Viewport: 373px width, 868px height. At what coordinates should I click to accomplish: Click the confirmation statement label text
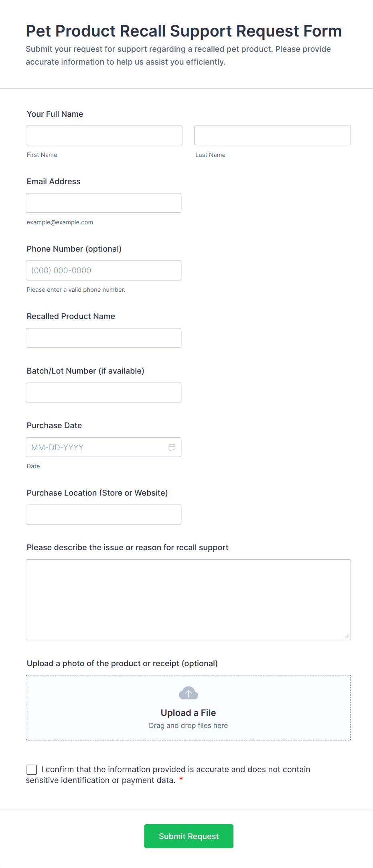(176, 770)
